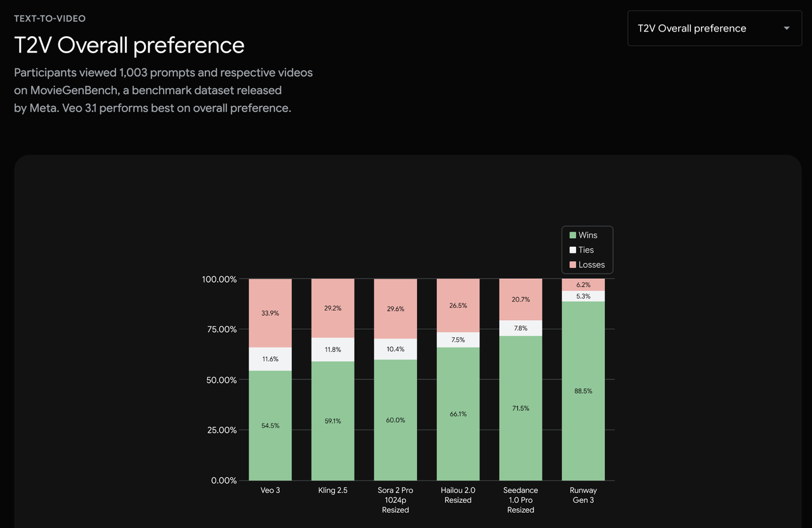
Task: Click the Veo 3 green wins bar
Action: [270, 425]
